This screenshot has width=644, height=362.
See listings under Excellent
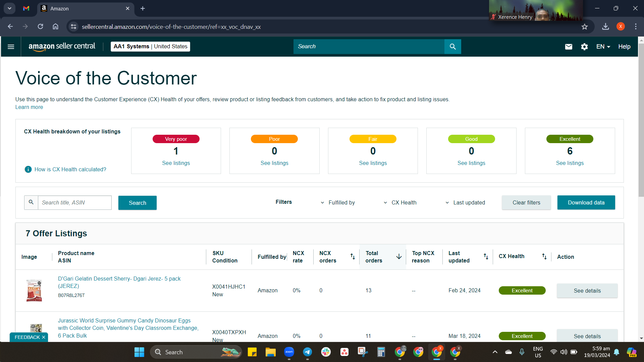[570, 163]
